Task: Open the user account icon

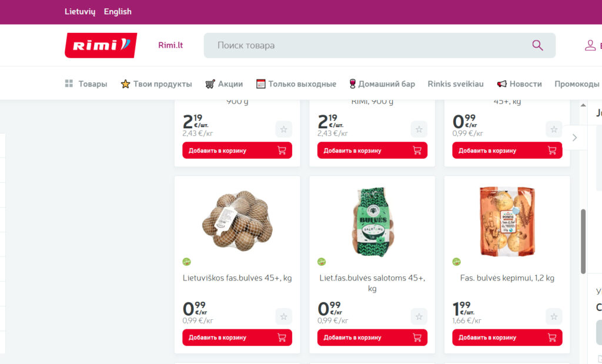Action: pos(590,45)
